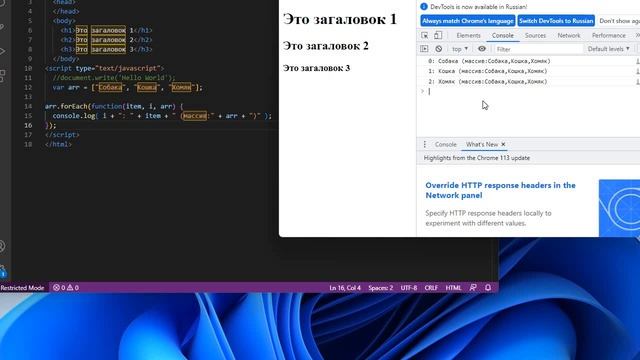Close the What's New drawer tab
640x360 pixels.
pyautogui.click(x=503, y=144)
